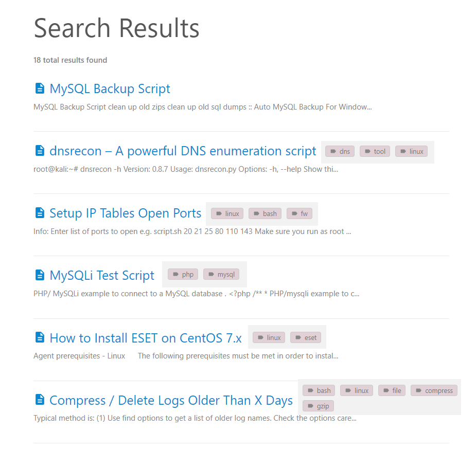
Task: Select the file icon next to the ESET install guide
Action: pos(40,338)
